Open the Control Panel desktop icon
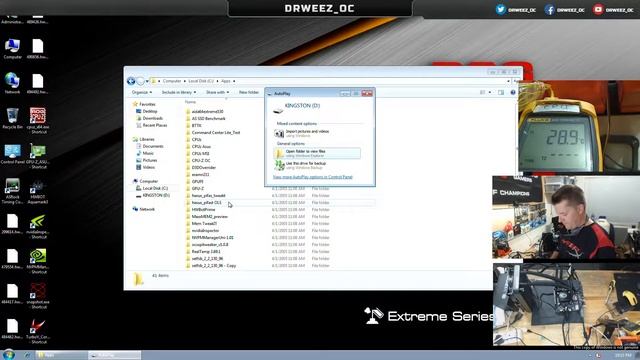 coord(12,153)
